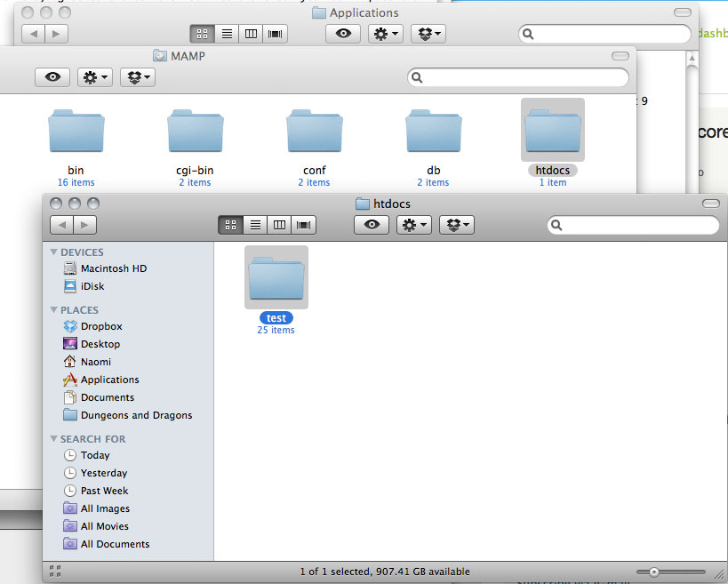
Task: Collapse the SEARCH FOR sidebar section
Action: click(x=54, y=439)
